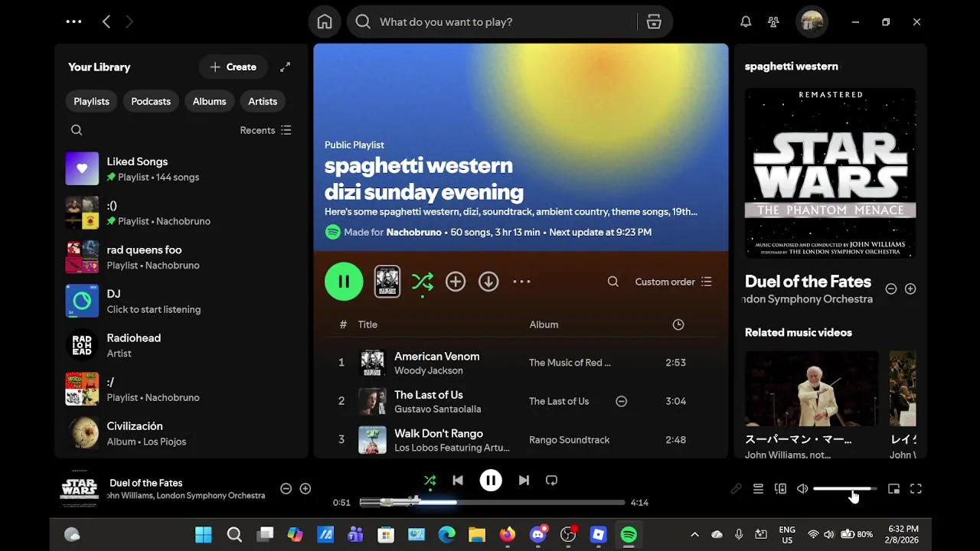Viewport: 980px width, 551px height.
Task: Add to Liked Songs in playing bar
Action: [305, 488]
